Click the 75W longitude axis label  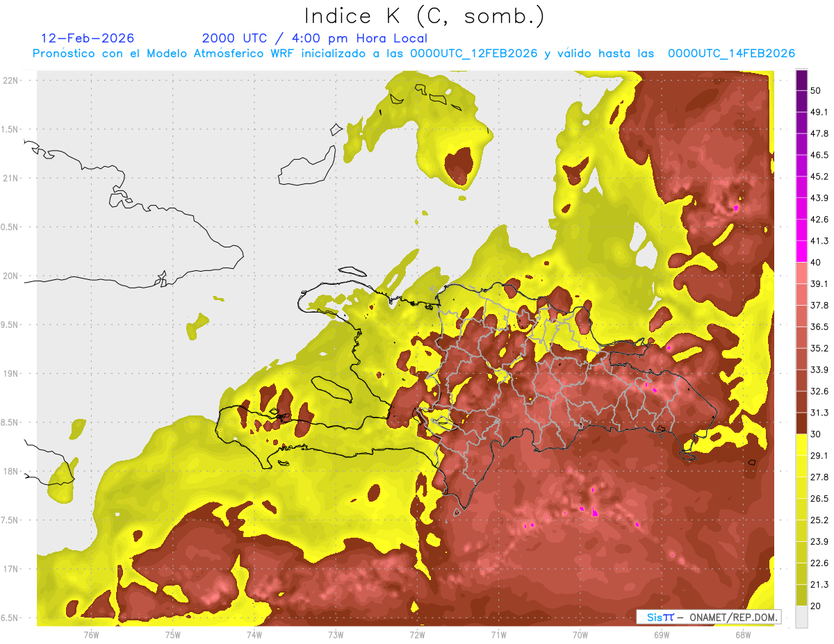click(x=173, y=635)
